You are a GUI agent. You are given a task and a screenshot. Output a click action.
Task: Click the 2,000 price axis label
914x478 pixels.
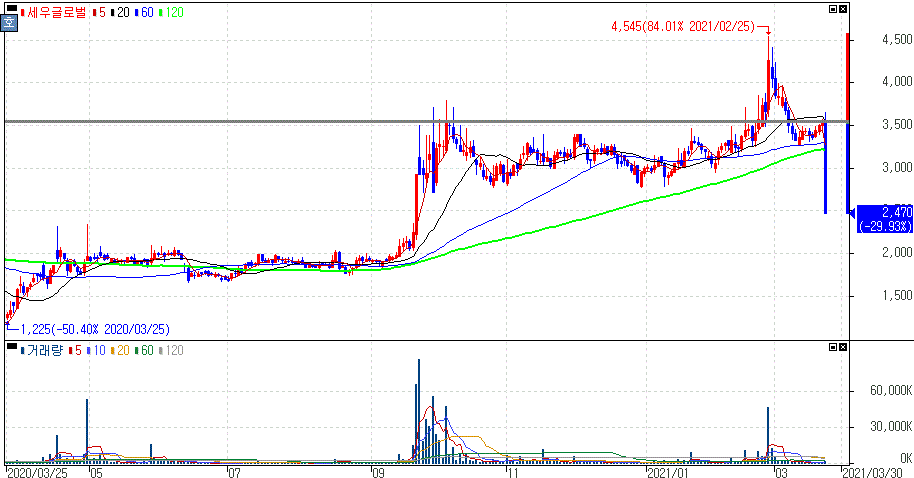897,252
